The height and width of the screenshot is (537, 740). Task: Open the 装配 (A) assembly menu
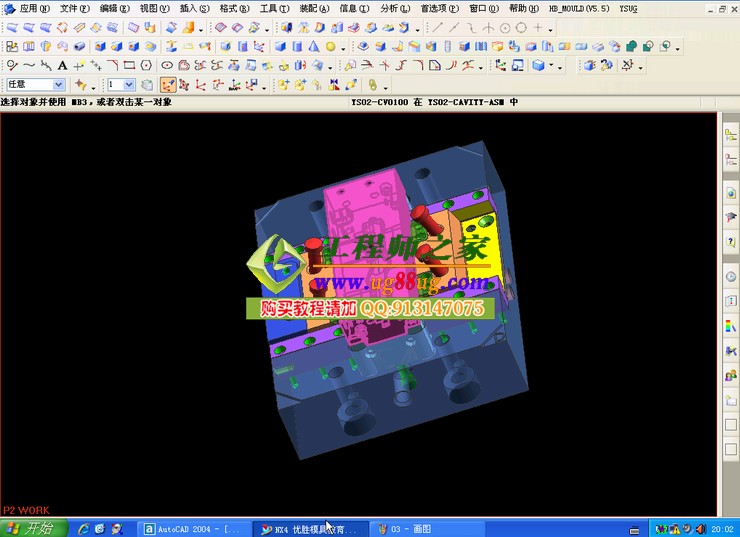314,8
